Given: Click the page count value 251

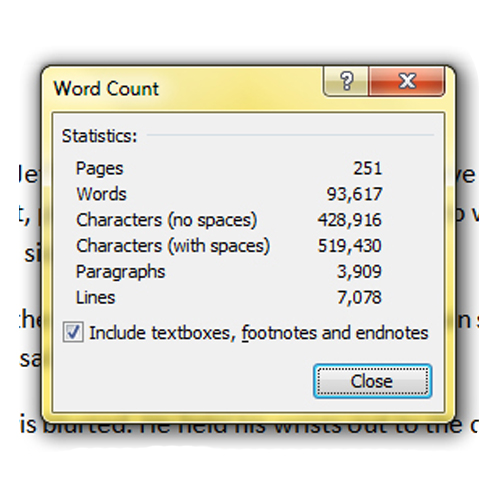Looking at the screenshot, I should [x=367, y=168].
